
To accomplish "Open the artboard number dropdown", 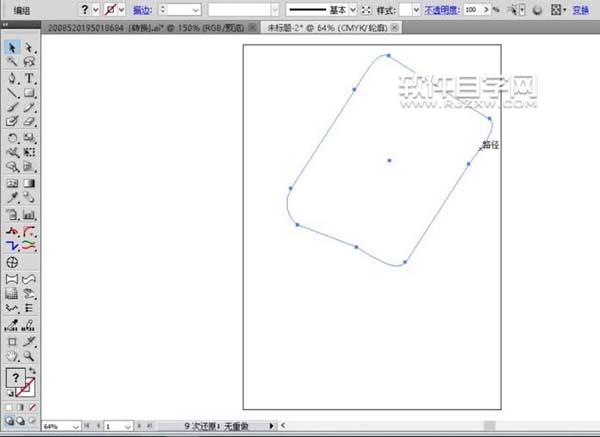I will [x=128, y=426].
